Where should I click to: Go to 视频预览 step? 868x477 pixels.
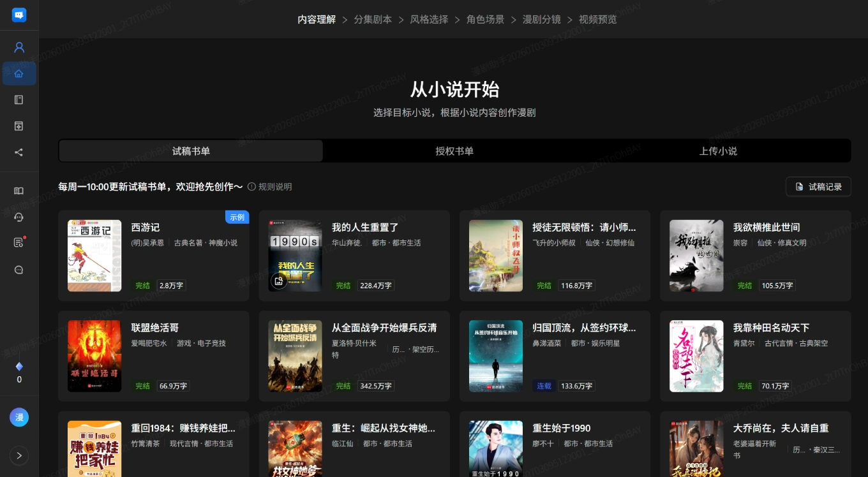tap(598, 19)
